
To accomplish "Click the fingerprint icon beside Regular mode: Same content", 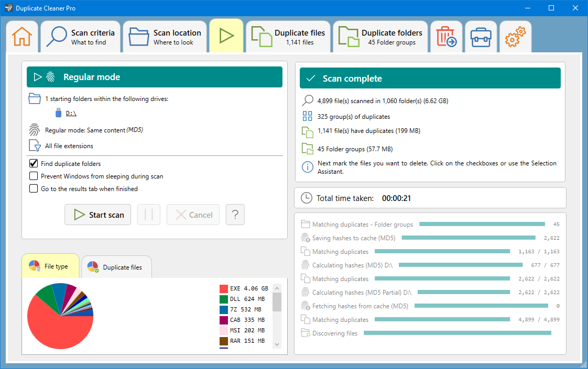I will click(x=34, y=130).
